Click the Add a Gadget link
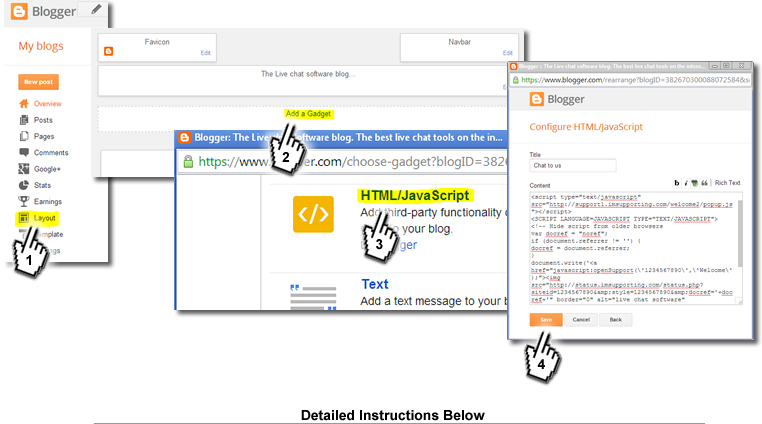Viewport: 762px width, 424px height. click(x=309, y=114)
